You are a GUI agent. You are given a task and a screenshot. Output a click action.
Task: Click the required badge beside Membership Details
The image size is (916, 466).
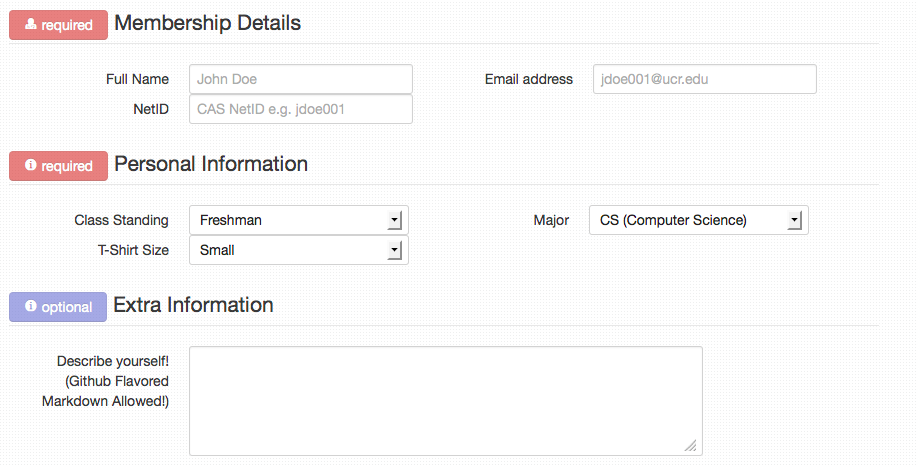(x=58, y=25)
